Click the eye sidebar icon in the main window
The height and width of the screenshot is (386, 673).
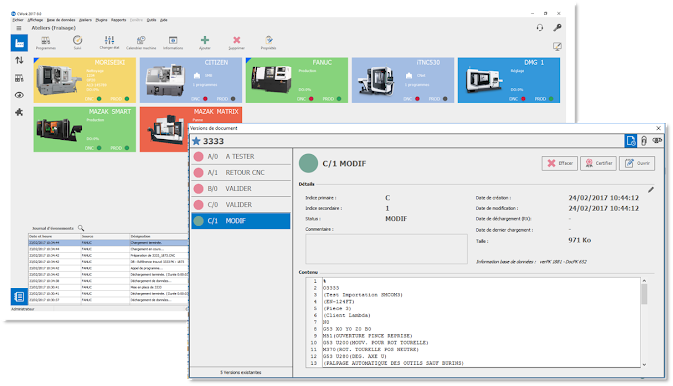[x=19, y=95]
